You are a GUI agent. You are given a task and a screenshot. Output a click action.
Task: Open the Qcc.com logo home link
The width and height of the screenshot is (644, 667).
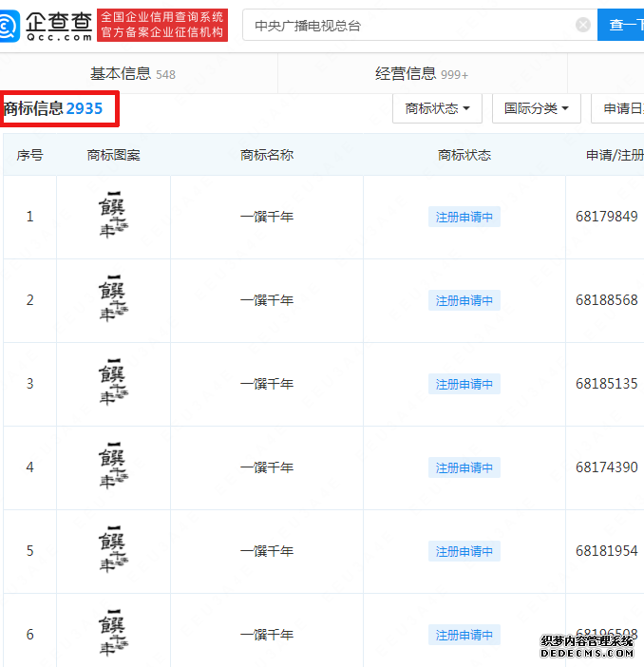[46, 26]
